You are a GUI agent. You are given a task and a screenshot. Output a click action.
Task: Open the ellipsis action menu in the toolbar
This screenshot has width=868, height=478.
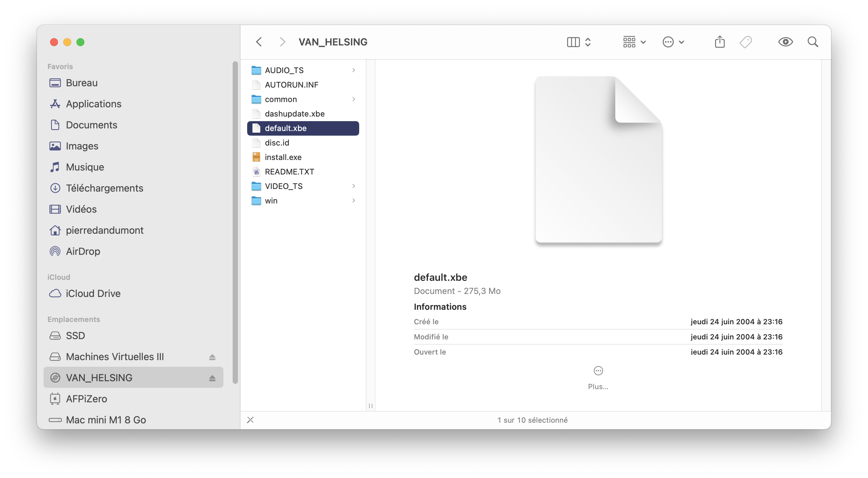[x=673, y=42]
